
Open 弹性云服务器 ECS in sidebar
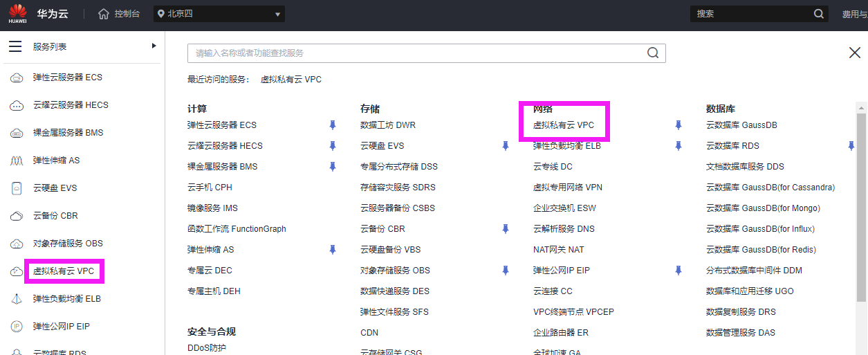point(68,78)
